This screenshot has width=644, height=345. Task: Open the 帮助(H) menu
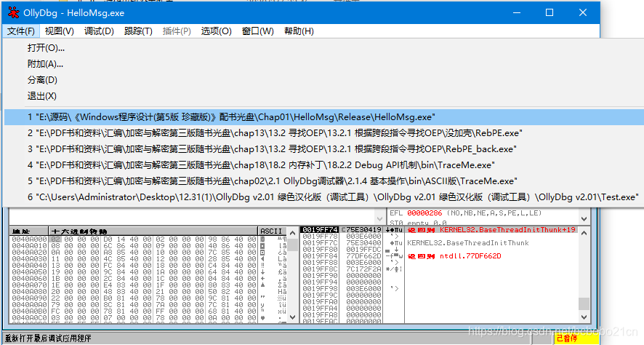(299, 31)
